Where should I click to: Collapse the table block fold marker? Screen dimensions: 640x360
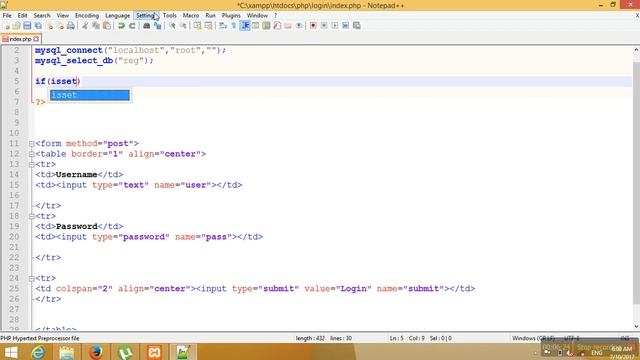pyautogui.click(x=31, y=154)
